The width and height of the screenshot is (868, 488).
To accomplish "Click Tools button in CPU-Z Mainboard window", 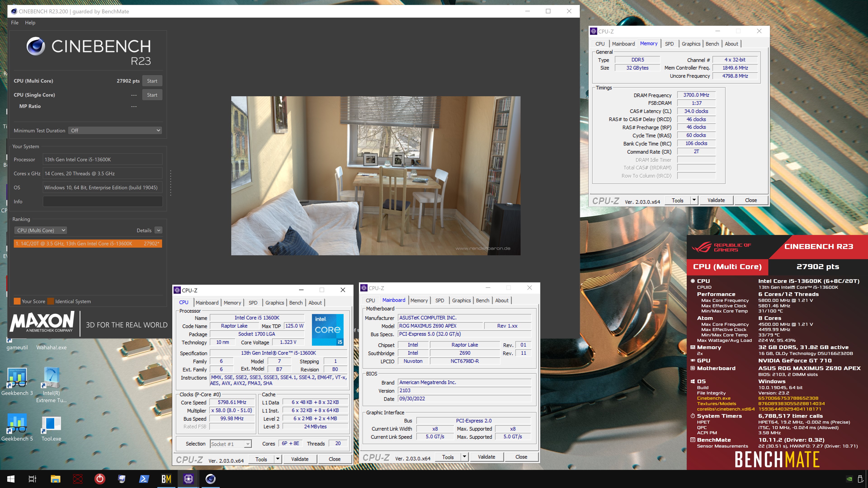I will pyautogui.click(x=448, y=457).
